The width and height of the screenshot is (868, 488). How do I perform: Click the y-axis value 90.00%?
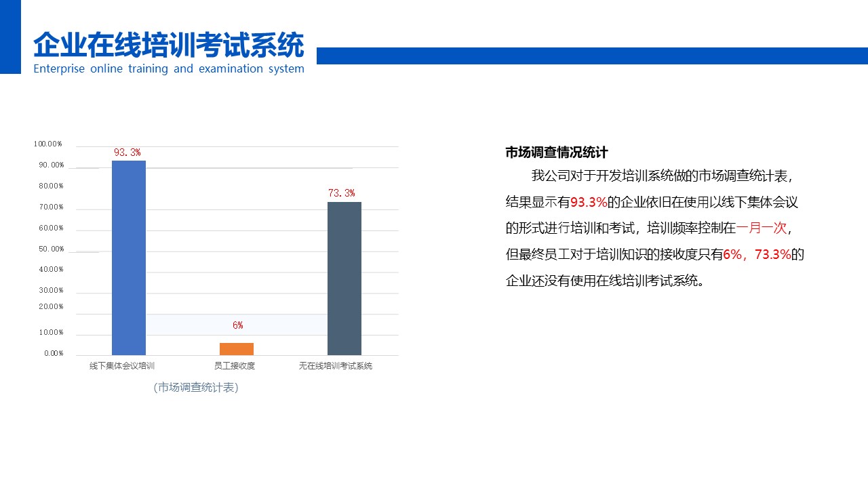pos(52,165)
